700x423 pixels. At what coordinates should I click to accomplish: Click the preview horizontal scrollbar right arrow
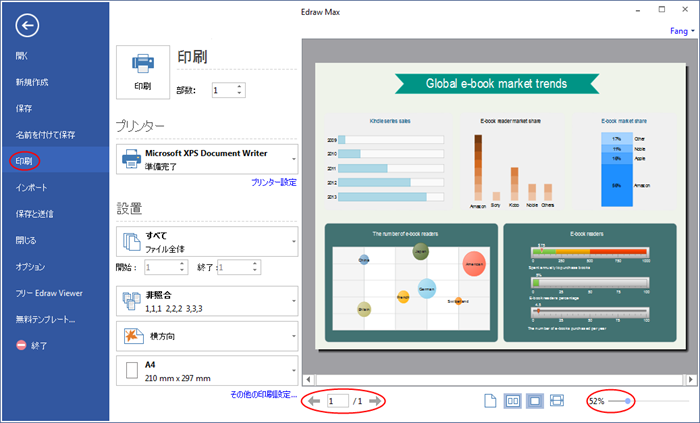691,380
